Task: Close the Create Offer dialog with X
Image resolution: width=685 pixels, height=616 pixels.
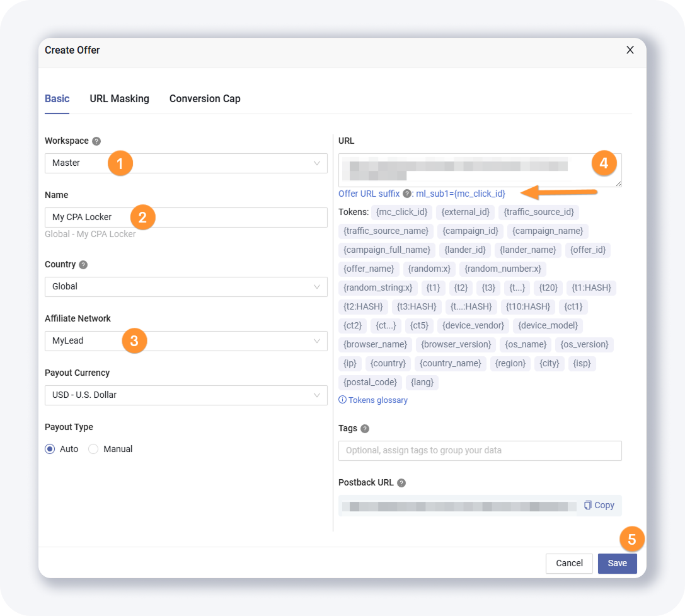Action: pyautogui.click(x=630, y=50)
